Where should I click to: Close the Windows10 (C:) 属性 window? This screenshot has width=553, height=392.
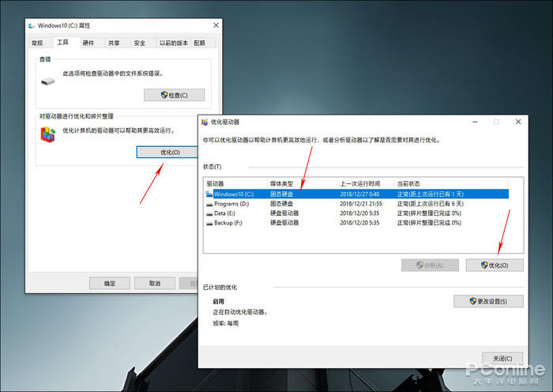click(x=216, y=25)
